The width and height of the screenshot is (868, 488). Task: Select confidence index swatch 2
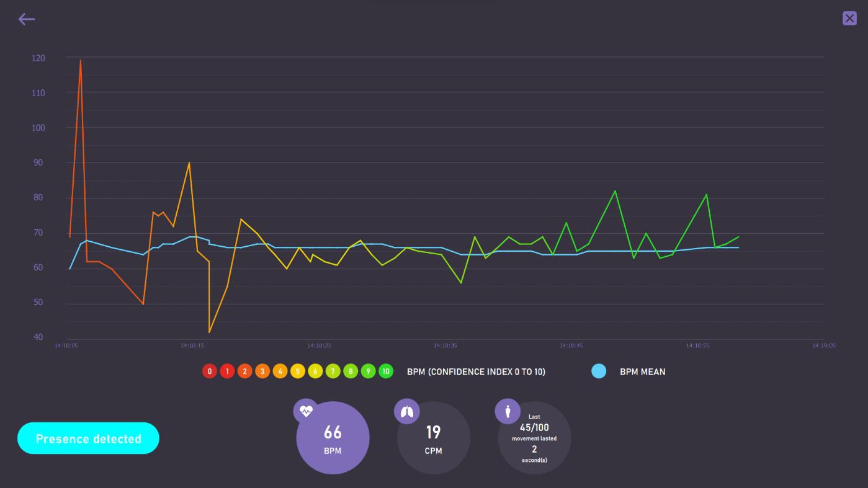pyautogui.click(x=245, y=371)
